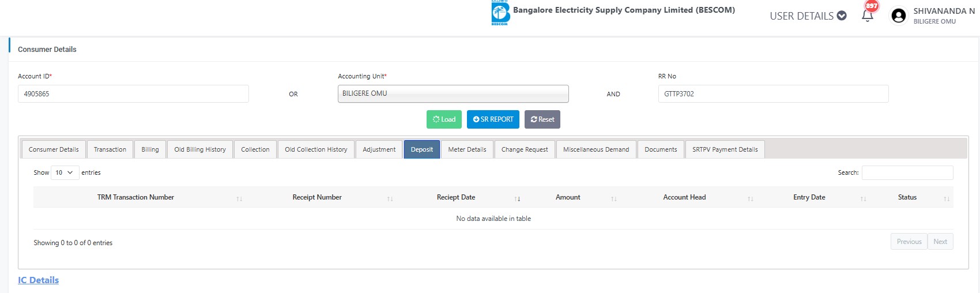Sort by Amount column arrows
980x293 pixels.
click(x=614, y=198)
